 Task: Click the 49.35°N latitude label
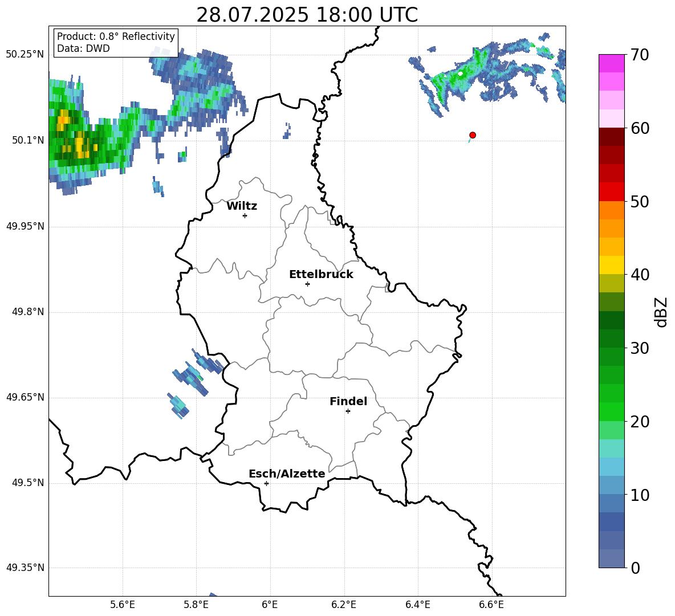pyautogui.click(x=25, y=568)
